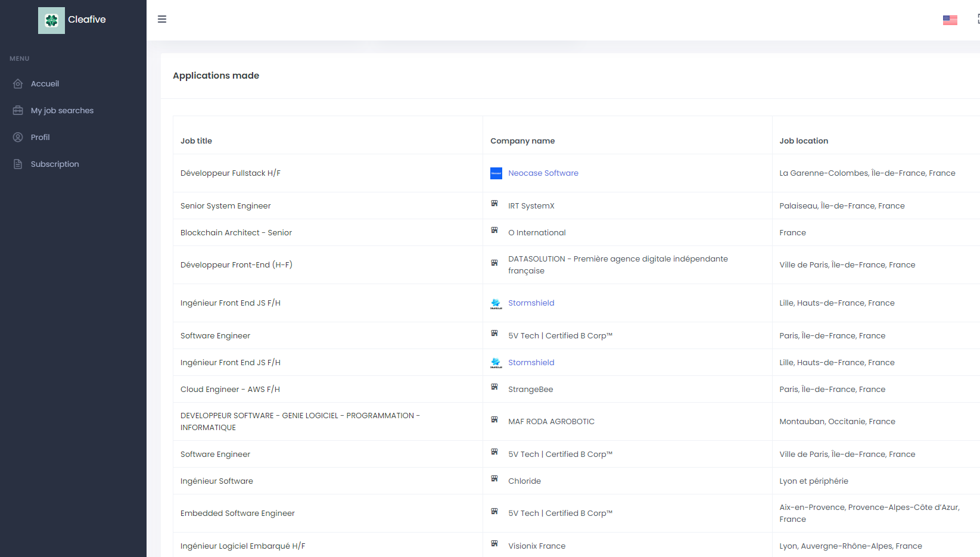Click MAF RODA AGROBOTIC company name
This screenshot has height=557, width=980.
tap(551, 421)
